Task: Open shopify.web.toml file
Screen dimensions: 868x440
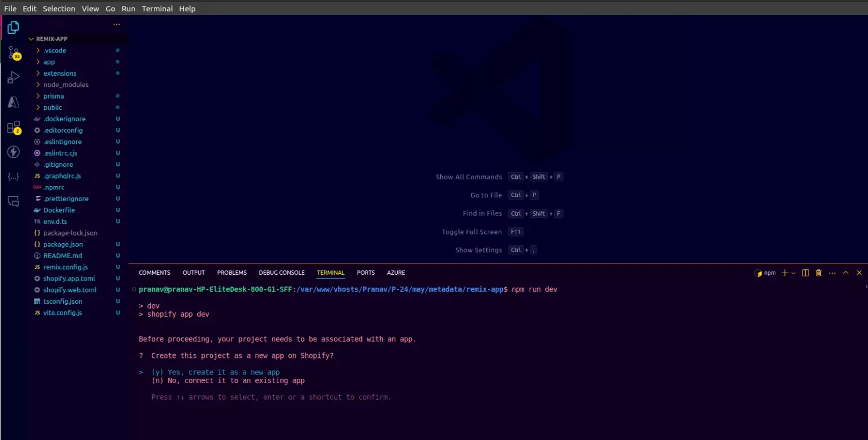Action: click(x=70, y=290)
